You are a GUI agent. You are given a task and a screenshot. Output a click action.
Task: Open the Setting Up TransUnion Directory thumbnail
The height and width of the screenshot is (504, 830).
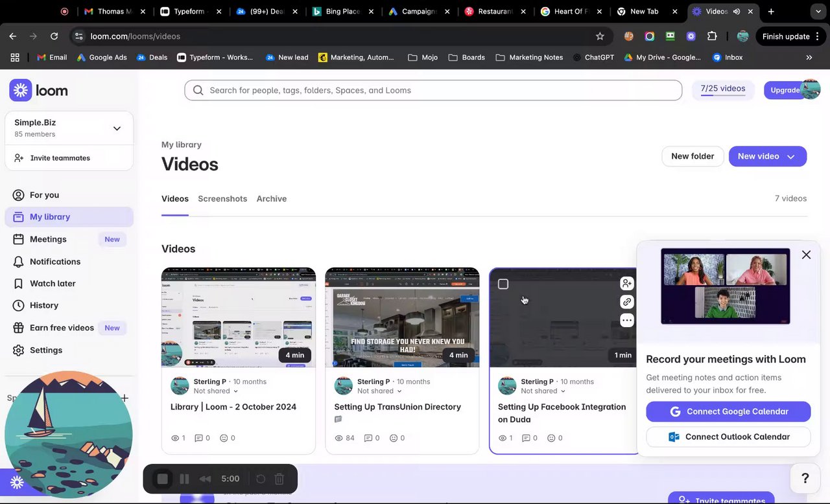point(402,317)
